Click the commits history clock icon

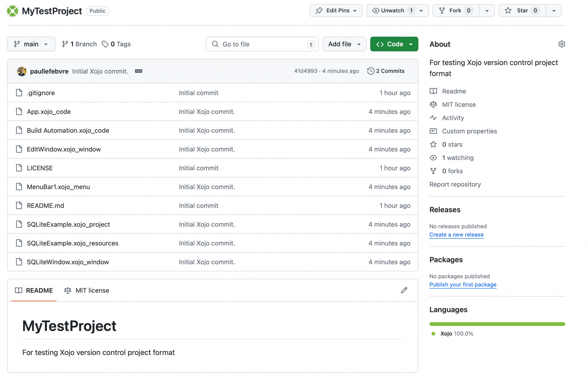(371, 71)
